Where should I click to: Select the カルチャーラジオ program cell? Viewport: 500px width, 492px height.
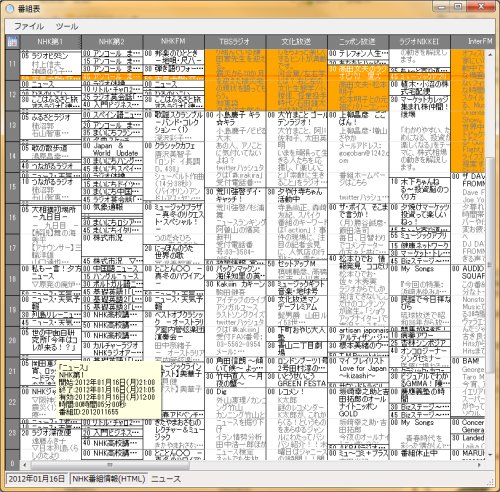[112, 349]
